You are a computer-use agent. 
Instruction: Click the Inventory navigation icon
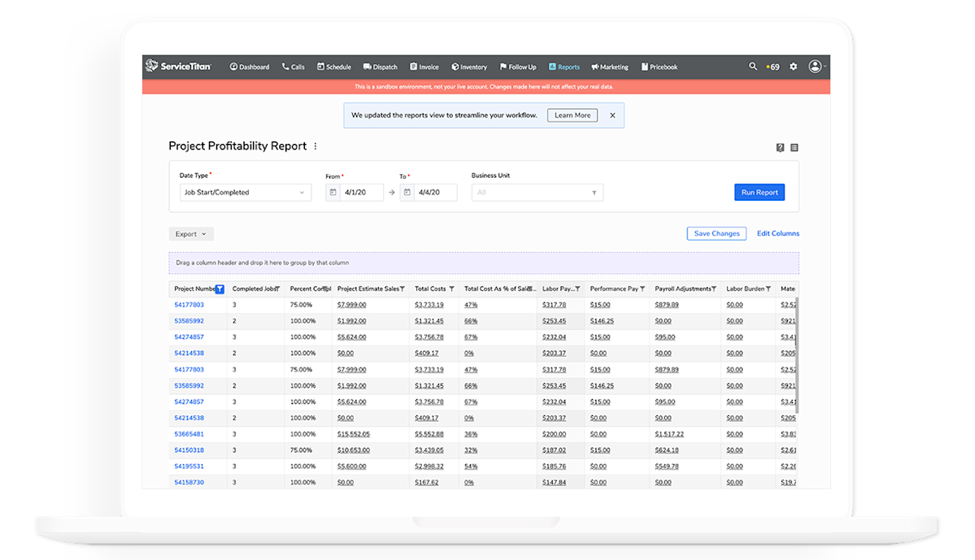468,67
